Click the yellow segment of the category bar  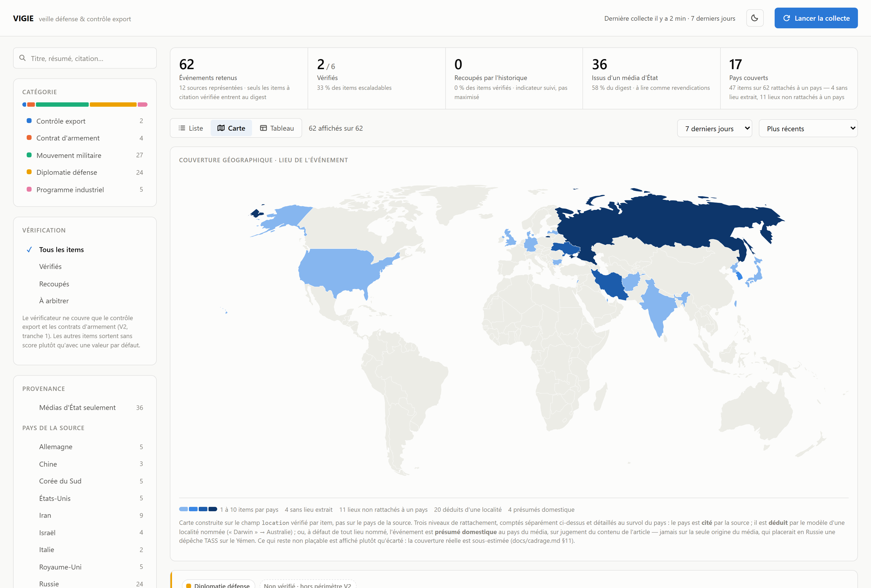(x=113, y=105)
